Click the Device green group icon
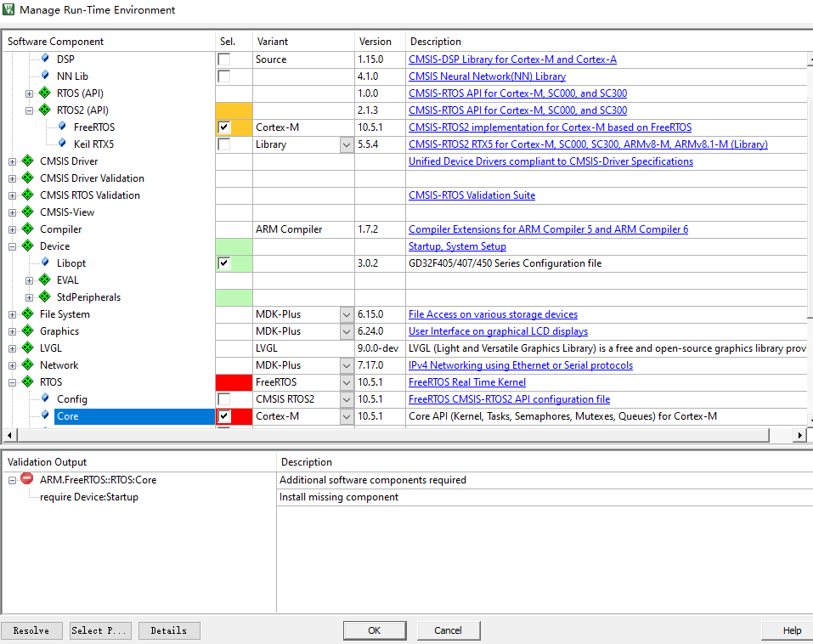Screen dimensions: 813x644 click(28, 246)
